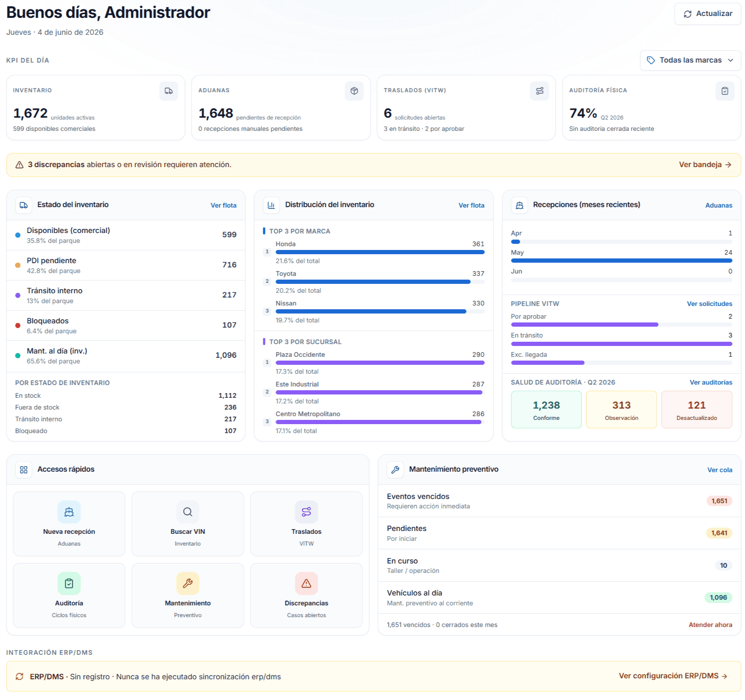Image resolution: width=745 pixels, height=700 pixels.
Task: Select the 121 Desactualizado audit card
Action: click(696, 410)
